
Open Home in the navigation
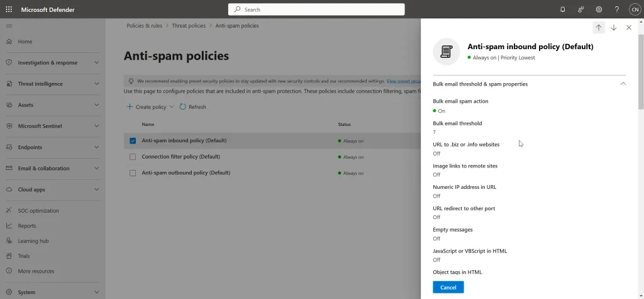click(x=25, y=42)
